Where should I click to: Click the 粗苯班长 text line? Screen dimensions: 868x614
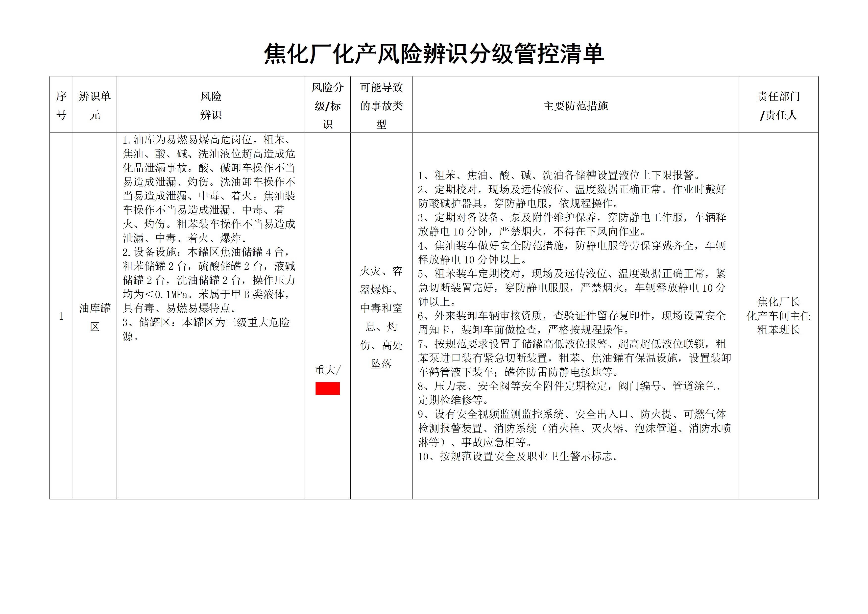(778, 330)
